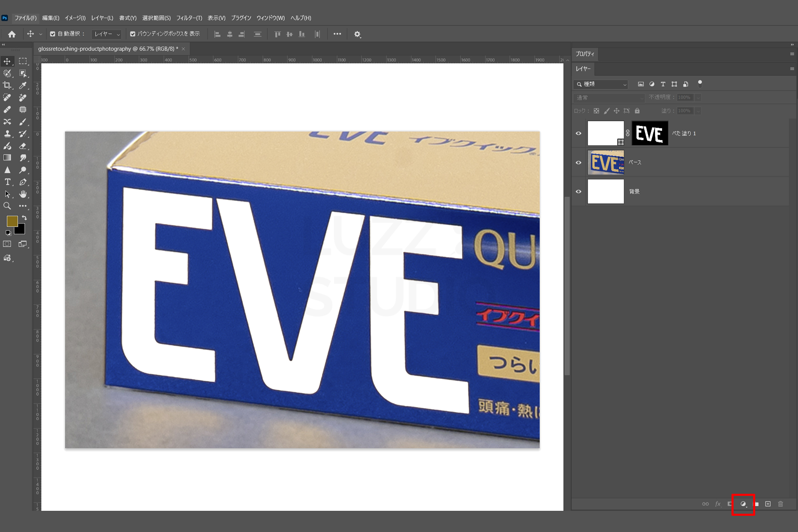Click the create new layer icon
Screen dimensions: 798x532
768,504
